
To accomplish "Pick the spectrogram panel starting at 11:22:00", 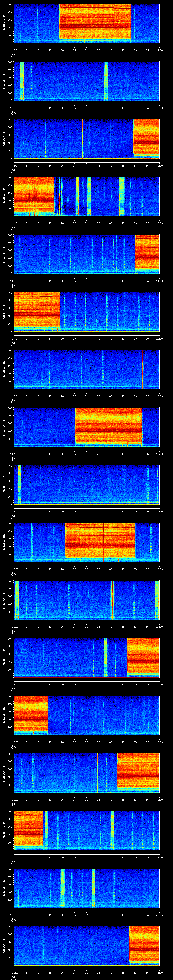I will (x=86, y=369).
